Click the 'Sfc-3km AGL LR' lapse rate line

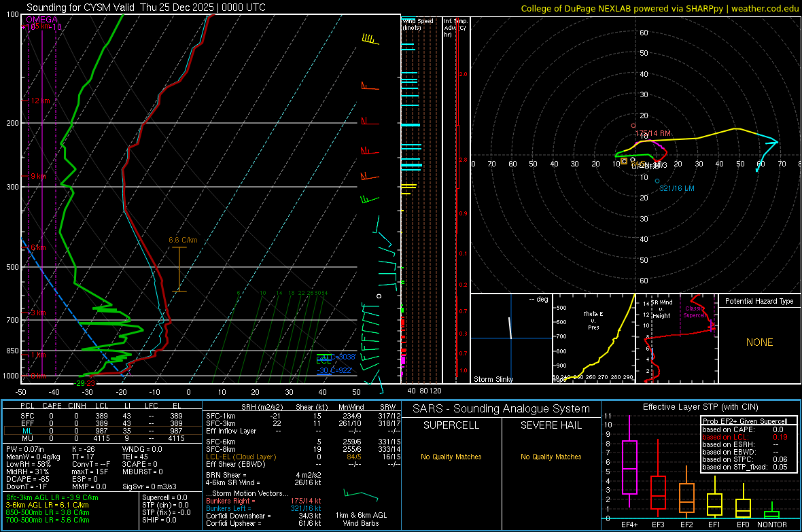pos(52,497)
